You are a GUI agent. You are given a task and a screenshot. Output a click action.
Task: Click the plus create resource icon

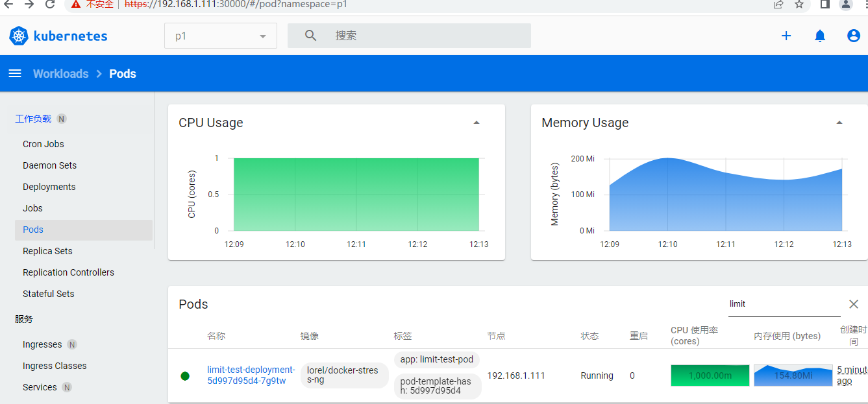click(x=786, y=36)
